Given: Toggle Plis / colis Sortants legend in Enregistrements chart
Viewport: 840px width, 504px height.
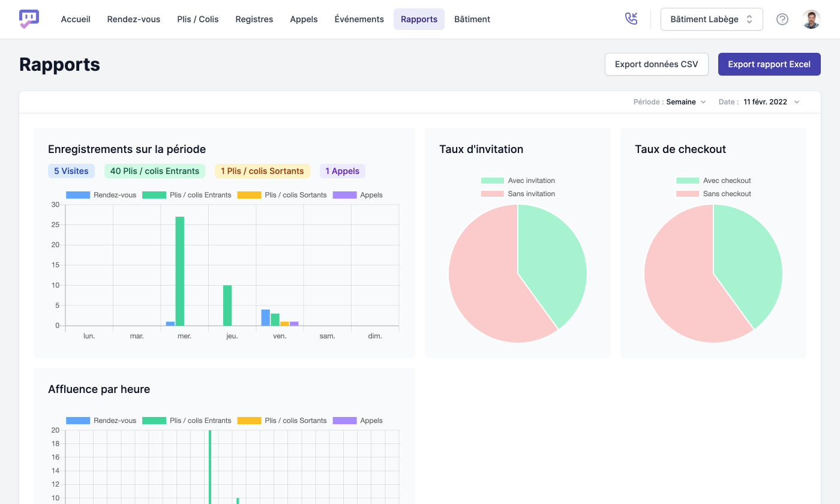Looking at the screenshot, I should [282, 195].
